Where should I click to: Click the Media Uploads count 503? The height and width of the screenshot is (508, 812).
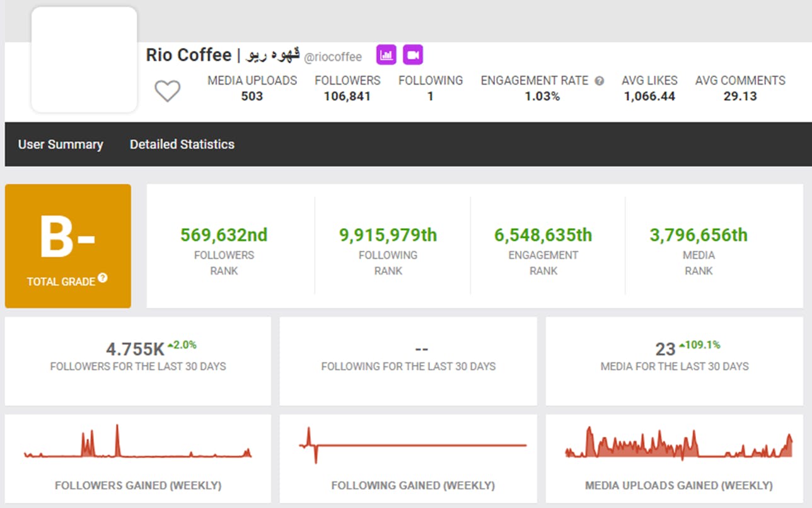[x=252, y=96]
